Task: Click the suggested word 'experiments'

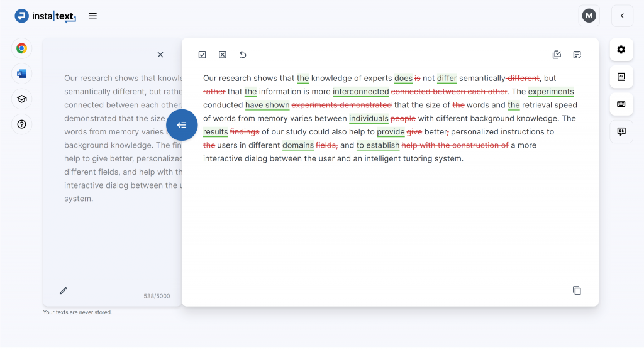Action: (x=551, y=92)
